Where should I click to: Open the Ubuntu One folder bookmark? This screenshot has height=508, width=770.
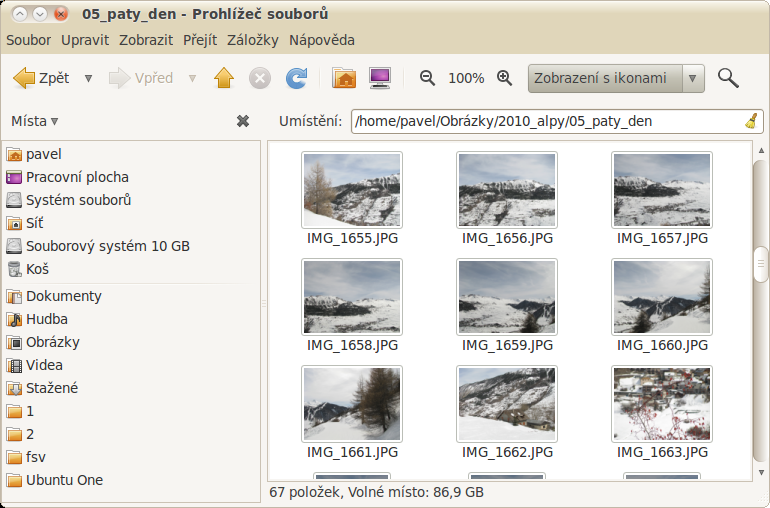coord(132,480)
